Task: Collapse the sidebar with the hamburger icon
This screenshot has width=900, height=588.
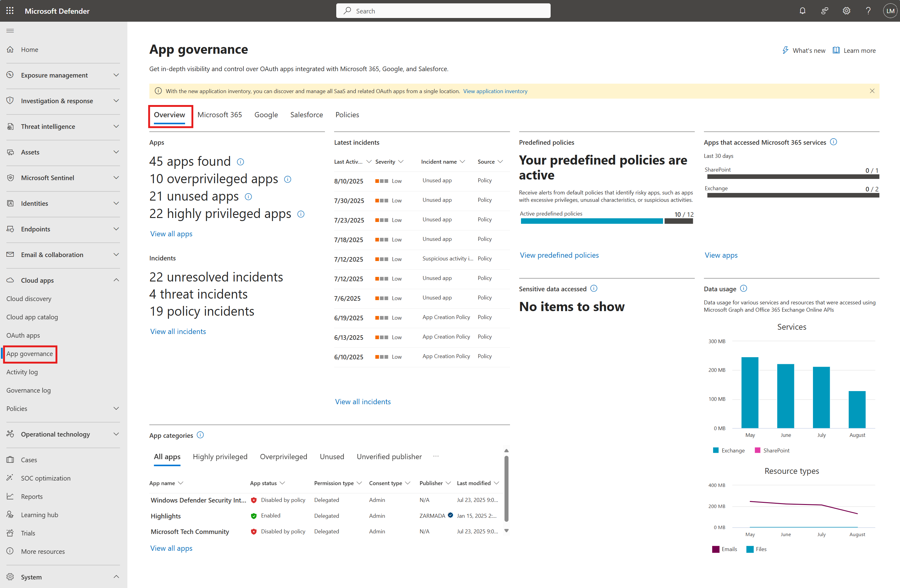Action: [10, 31]
